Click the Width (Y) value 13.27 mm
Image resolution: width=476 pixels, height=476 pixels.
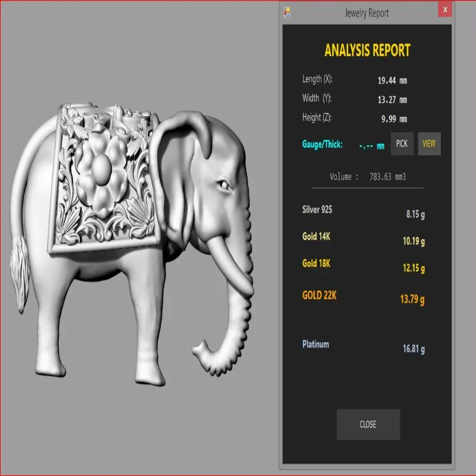(392, 99)
